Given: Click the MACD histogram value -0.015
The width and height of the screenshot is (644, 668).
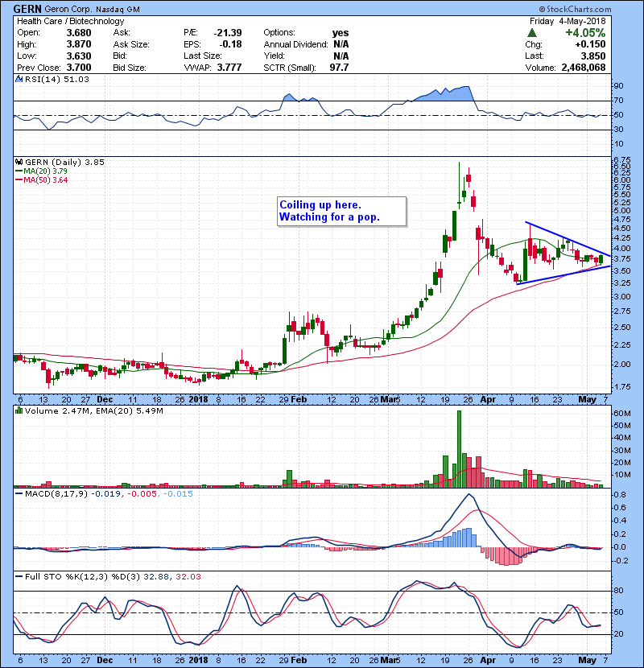Looking at the screenshot, I should coord(178,494).
